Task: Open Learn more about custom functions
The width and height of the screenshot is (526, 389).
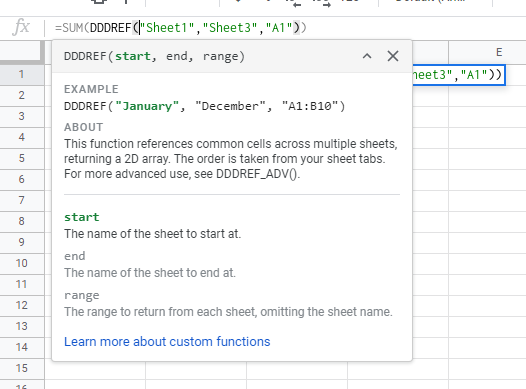Action: point(167,341)
